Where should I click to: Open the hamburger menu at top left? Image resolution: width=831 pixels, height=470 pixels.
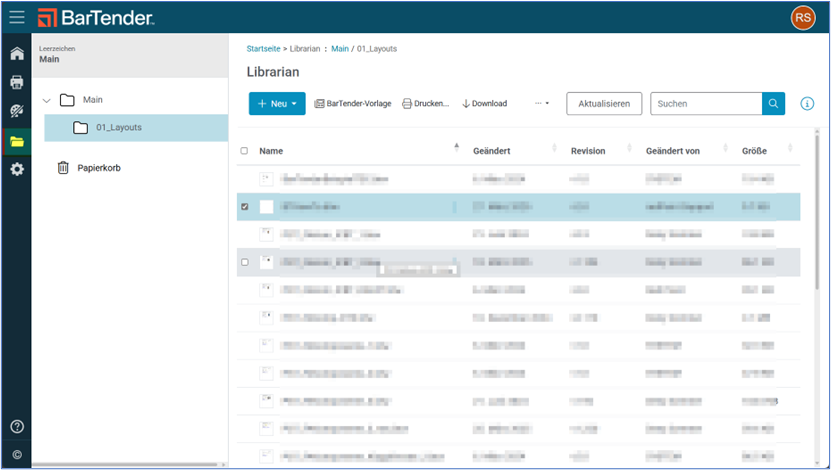tap(17, 17)
